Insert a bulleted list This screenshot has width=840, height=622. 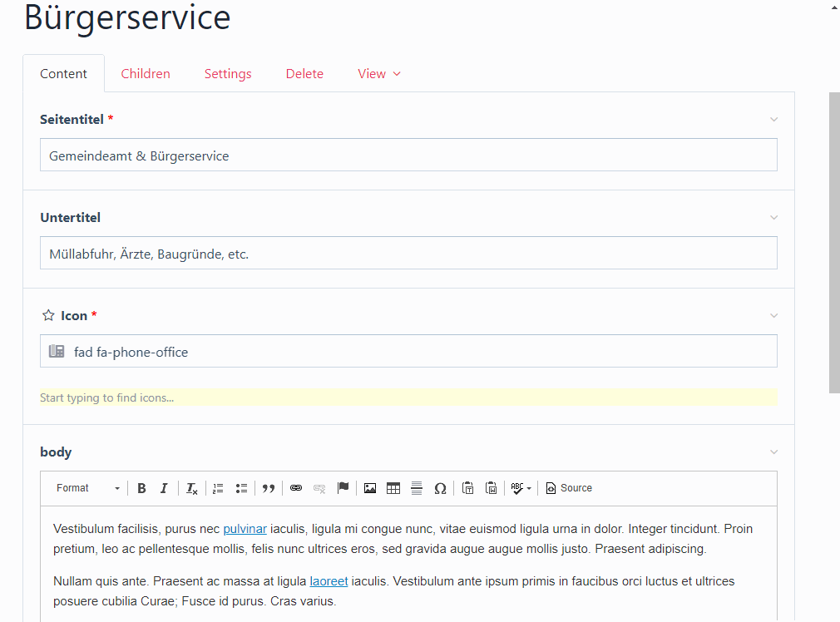coord(242,488)
